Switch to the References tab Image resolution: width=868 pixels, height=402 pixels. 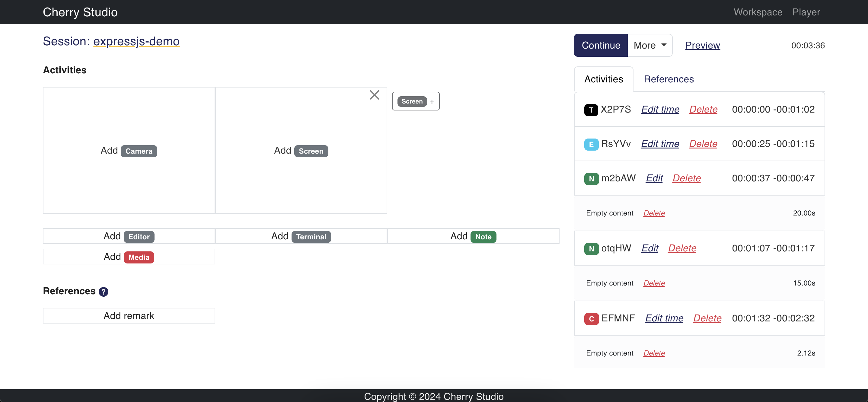(669, 79)
